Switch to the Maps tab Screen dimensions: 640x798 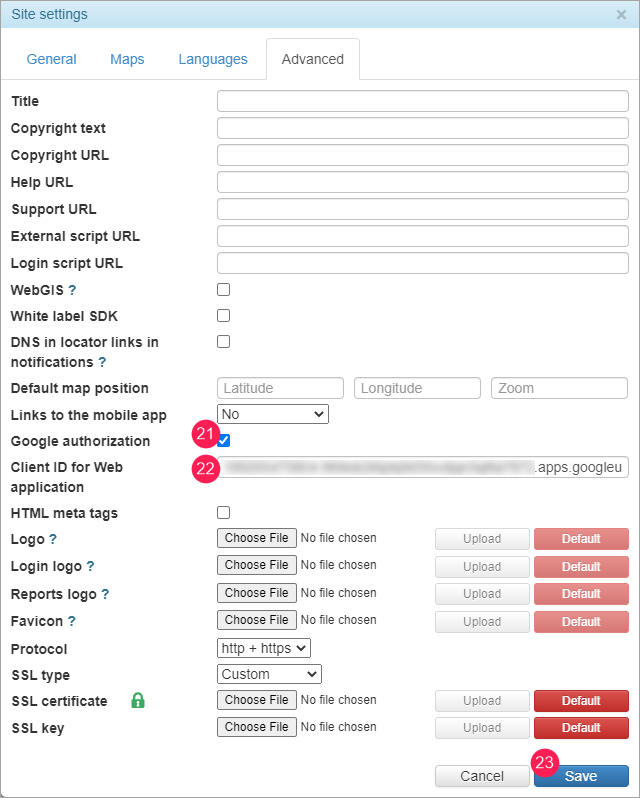tap(127, 59)
